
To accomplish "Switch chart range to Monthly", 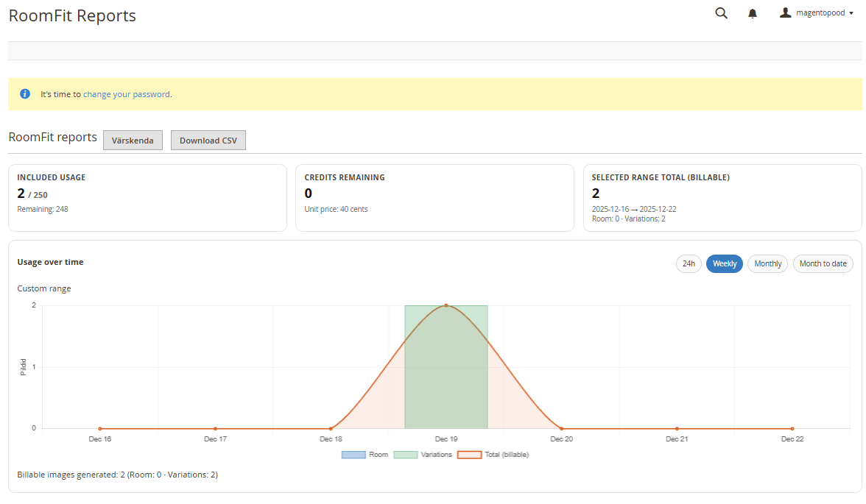I will (767, 264).
